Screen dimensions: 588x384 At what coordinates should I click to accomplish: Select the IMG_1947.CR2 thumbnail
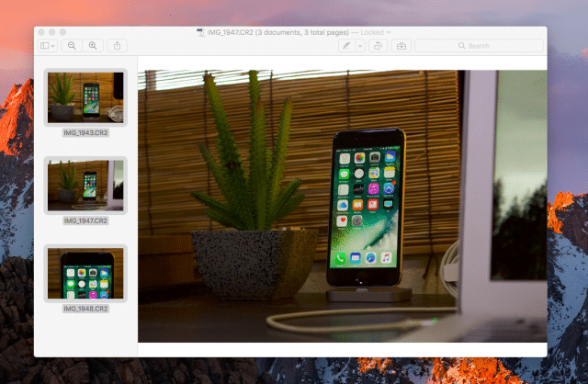85,186
